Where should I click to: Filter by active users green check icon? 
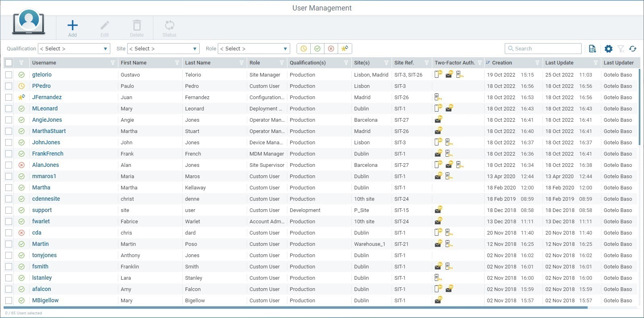click(x=318, y=48)
